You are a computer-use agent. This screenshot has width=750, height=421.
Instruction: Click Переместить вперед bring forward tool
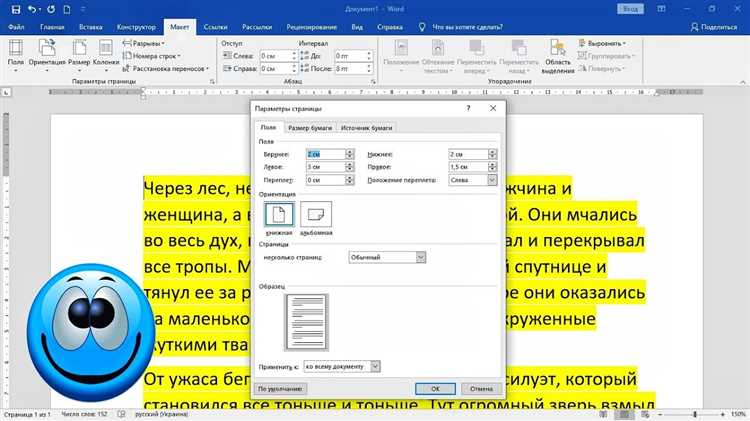coord(476,56)
